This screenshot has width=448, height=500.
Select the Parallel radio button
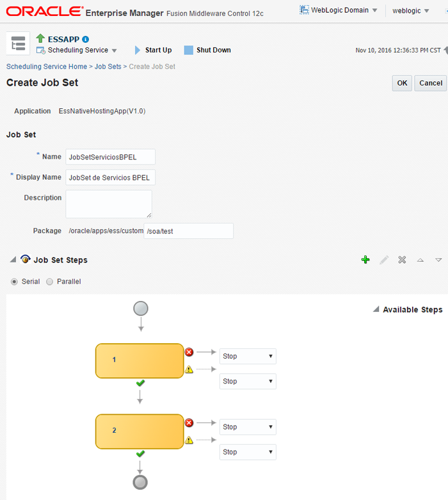pyautogui.click(x=50, y=282)
